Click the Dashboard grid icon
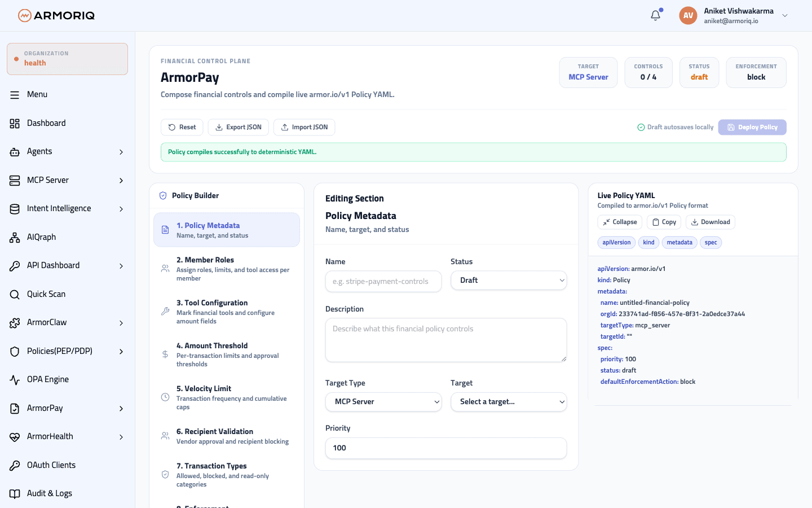Image resolution: width=812 pixels, height=508 pixels. pyautogui.click(x=15, y=123)
